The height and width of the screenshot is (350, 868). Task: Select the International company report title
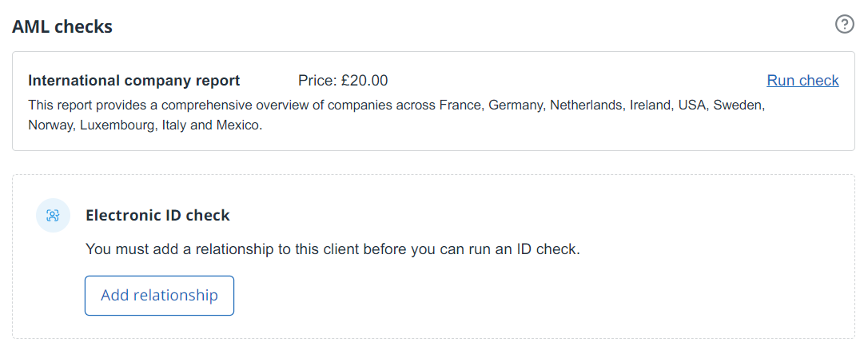133,81
